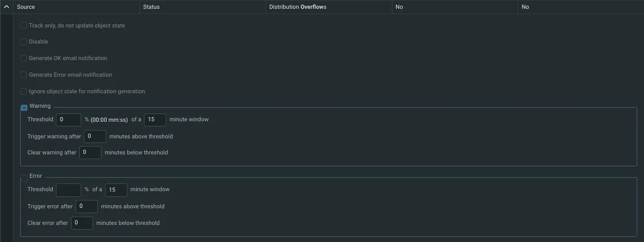Click the Error Threshold percent field

coord(69,190)
